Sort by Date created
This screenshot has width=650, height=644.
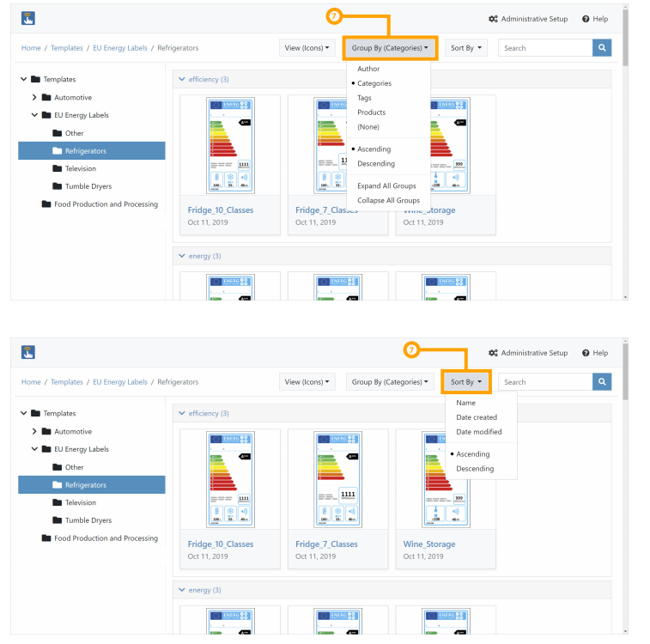click(x=477, y=417)
